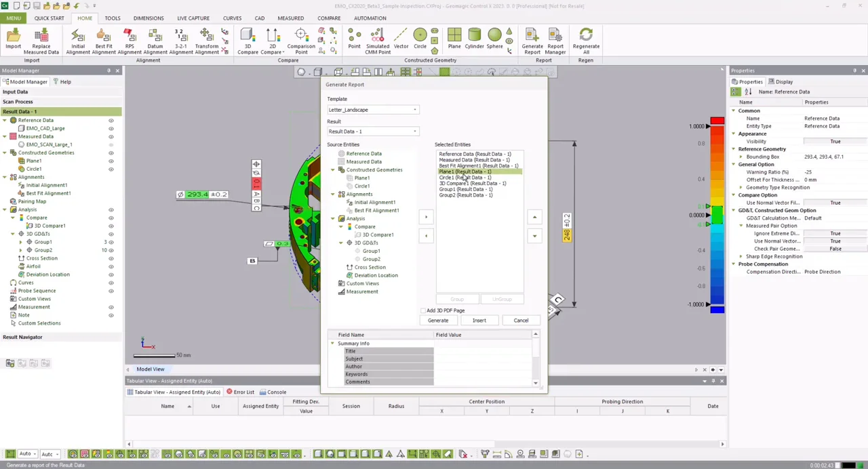Collapse Analysis in Source Entities tree
The image size is (868, 469).
[333, 219]
